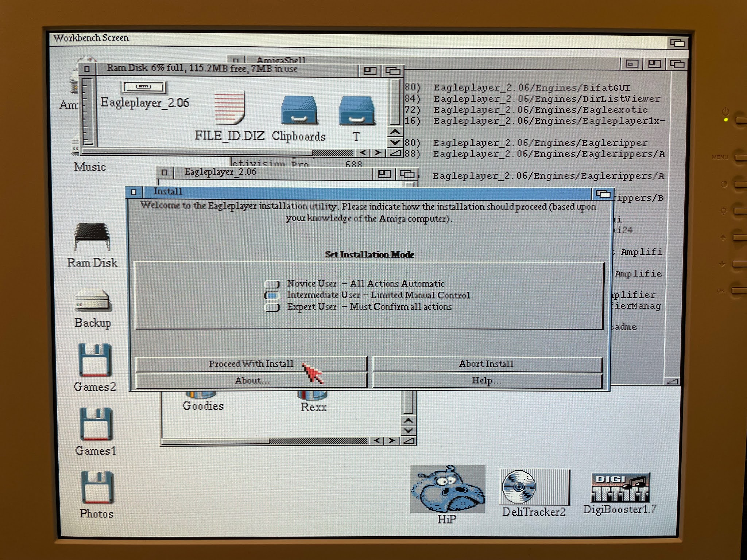747x560 pixels.
Task: Select the Games1 floppy desktop icon
Action: (x=96, y=431)
